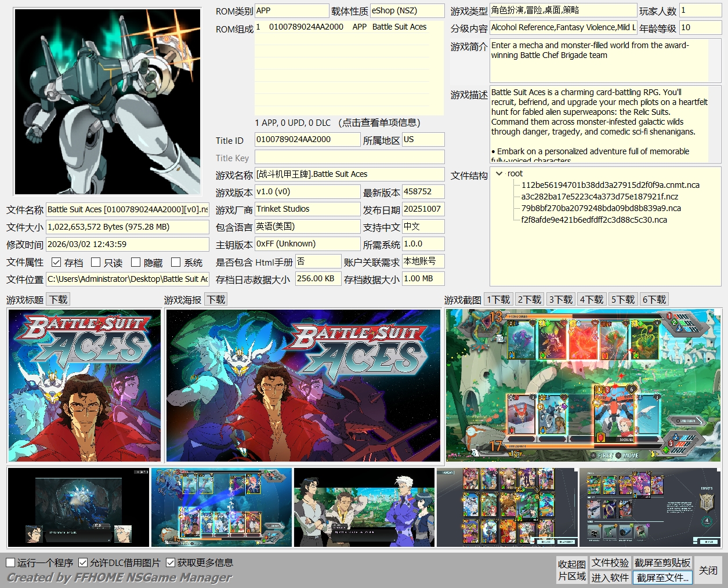The width and height of the screenshot is (728, 588).
Task: Download screenshot 2 with 2下载
Action: click(530, 299)
